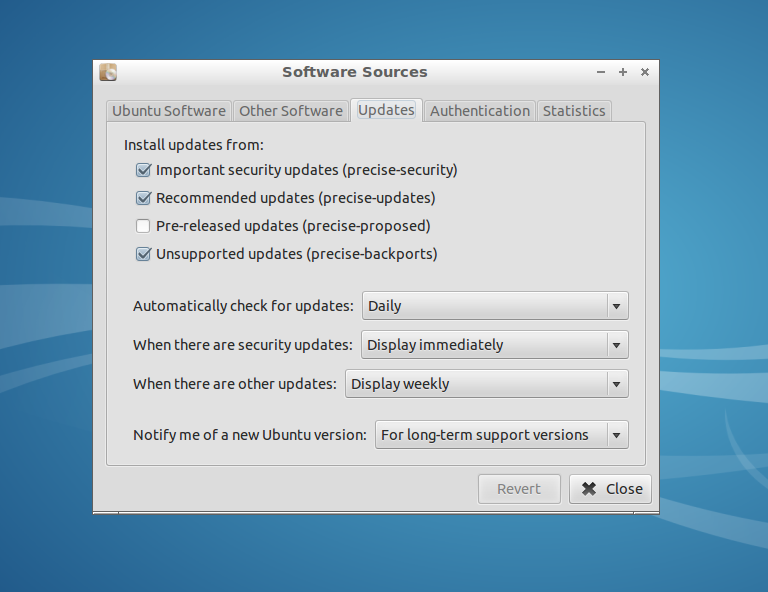The height and width of the screenshot is (592, 768).
Task: Click the Revert button
Action: [x=519, y=489]
